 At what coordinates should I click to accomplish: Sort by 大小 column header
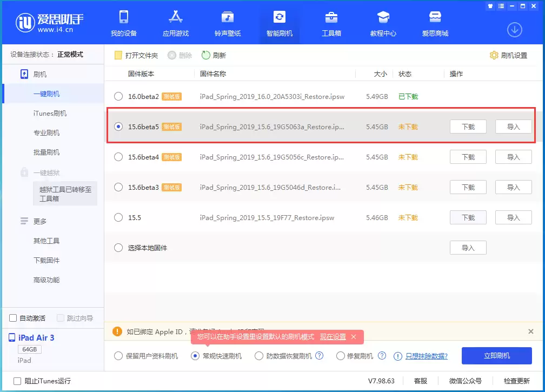click(380, 74)
